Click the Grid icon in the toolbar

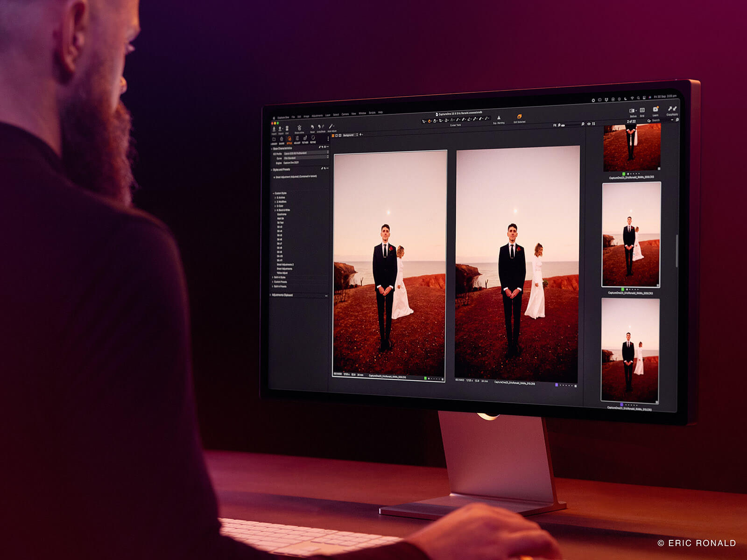pyautogui.click(x=642, y=111)
